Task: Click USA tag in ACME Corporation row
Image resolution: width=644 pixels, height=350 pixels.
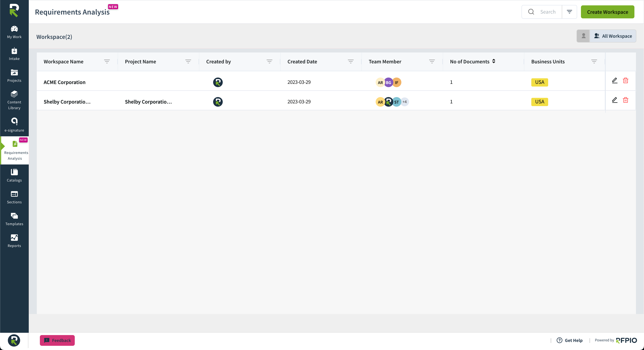Action: tap(540, 82)
